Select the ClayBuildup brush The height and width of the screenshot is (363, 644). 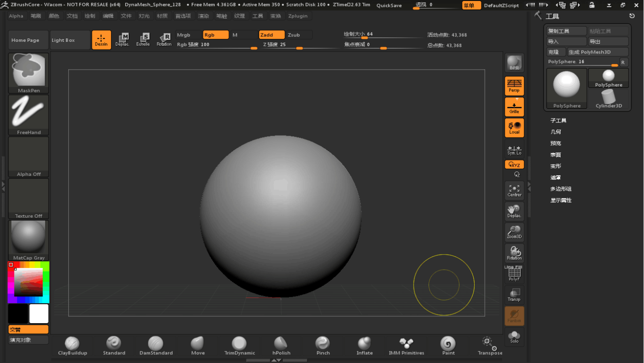click(72, 346)
